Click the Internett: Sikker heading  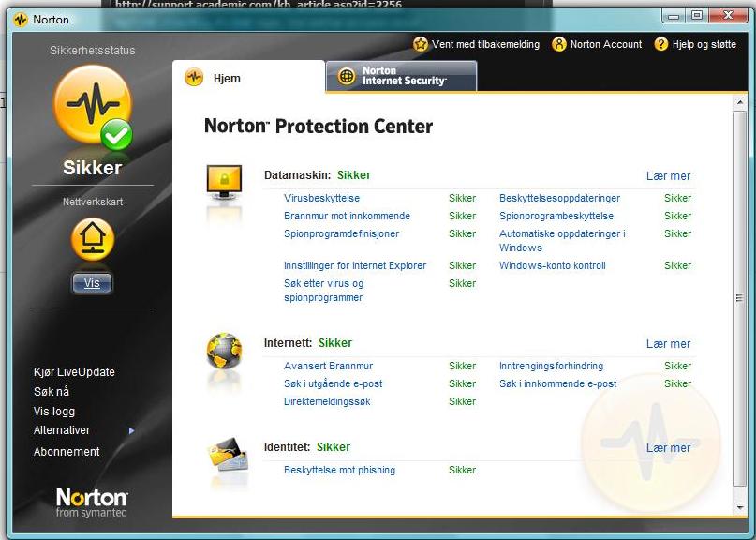coord(308,343)
